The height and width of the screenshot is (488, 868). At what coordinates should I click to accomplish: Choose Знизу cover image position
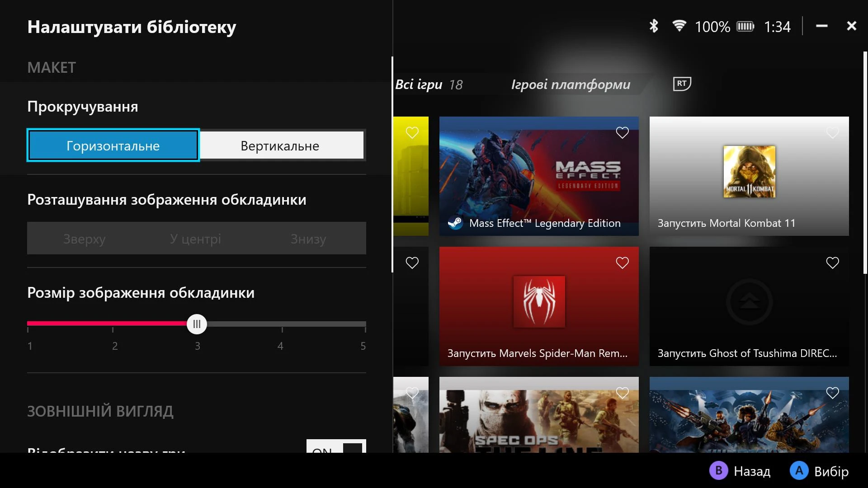click(308, 239)
